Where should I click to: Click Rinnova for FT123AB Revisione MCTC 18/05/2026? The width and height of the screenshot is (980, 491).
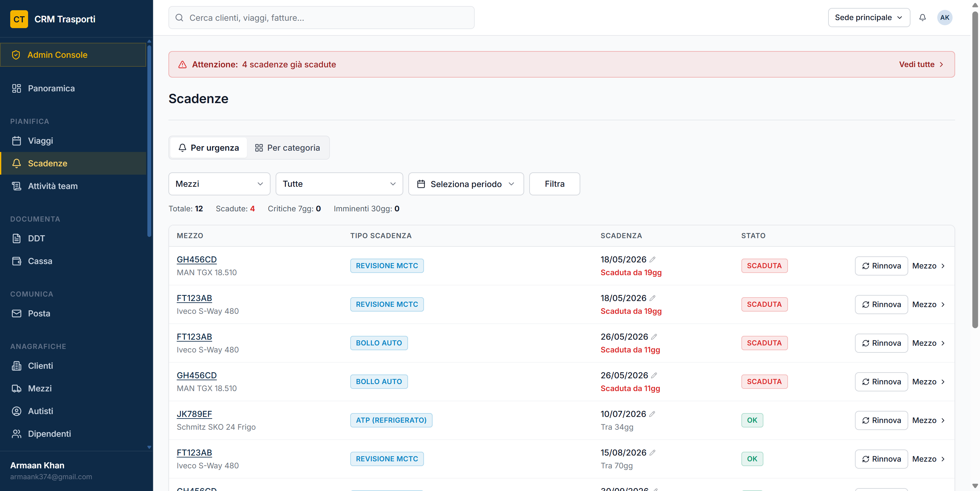(881, 305)
